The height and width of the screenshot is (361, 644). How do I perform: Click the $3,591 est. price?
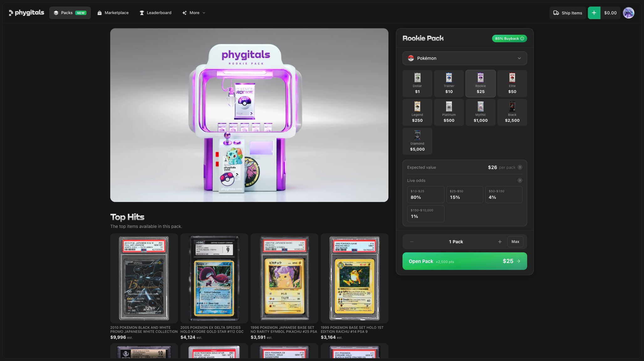click(262, 337)
